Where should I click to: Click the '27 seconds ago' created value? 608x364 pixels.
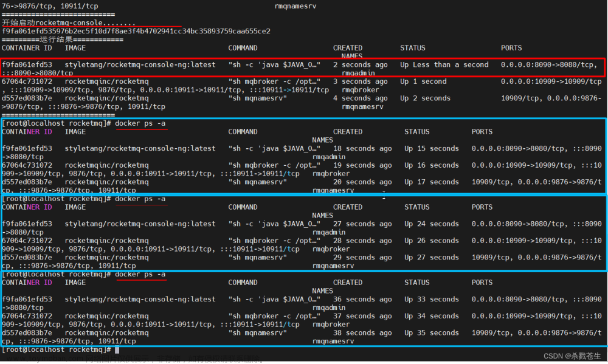coord(362,224)
